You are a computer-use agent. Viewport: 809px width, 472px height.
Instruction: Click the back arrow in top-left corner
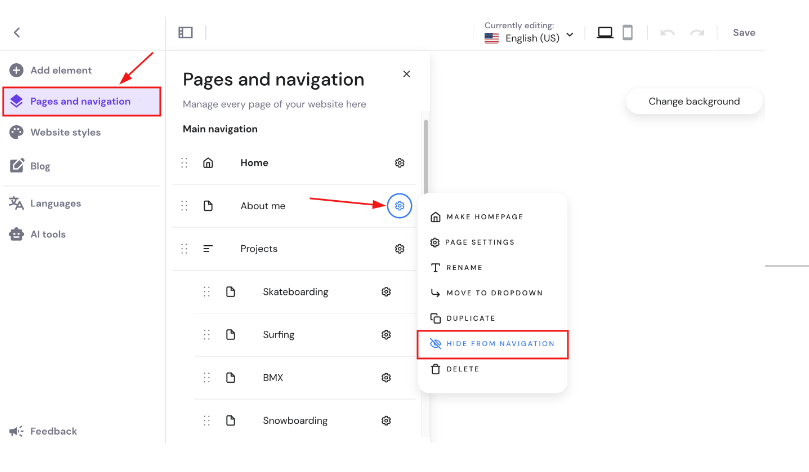click(x=17, y=33)
